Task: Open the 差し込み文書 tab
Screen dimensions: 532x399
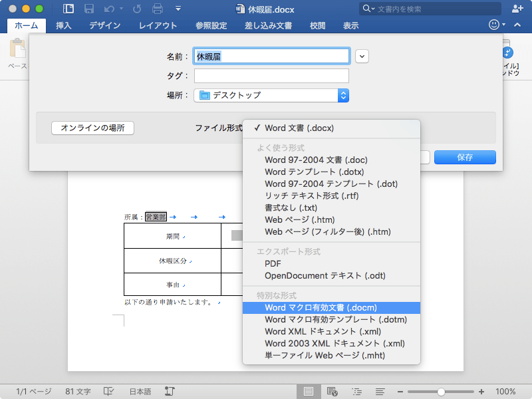Action: tap(269, 25)
